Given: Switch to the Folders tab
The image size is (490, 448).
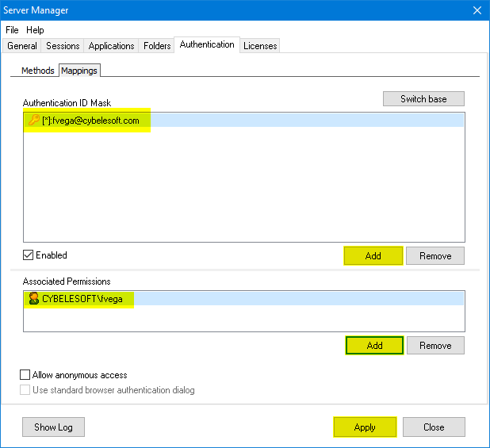Looking at the screenshot, I should [157, 46].
